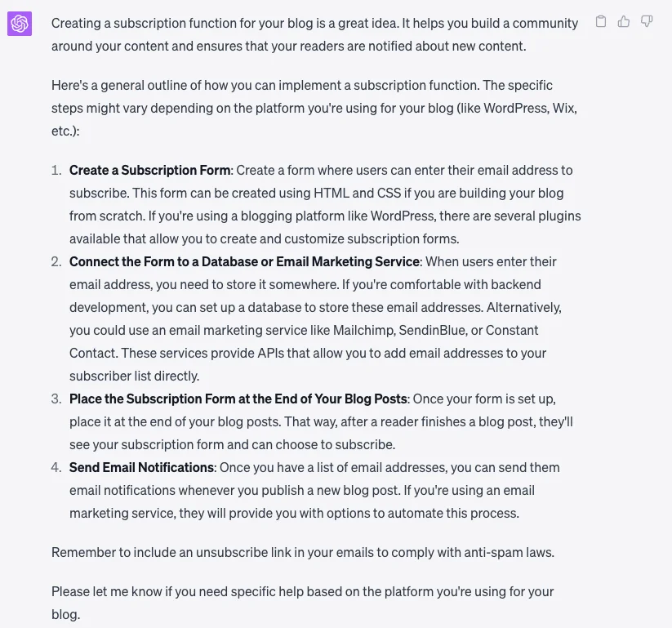Image resolution: width=672 pixels, height=628 pixels.
Task: Click list number 4 marker
Action: click(x=56, y=467)
